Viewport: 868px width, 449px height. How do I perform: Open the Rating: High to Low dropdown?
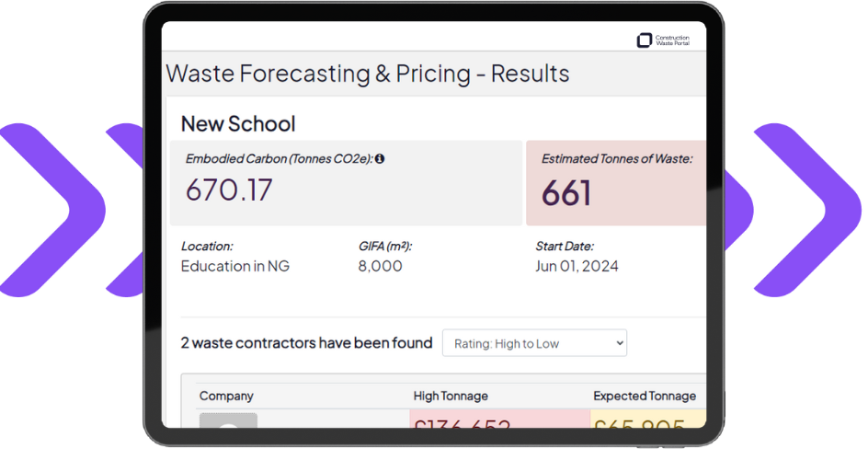534,343
